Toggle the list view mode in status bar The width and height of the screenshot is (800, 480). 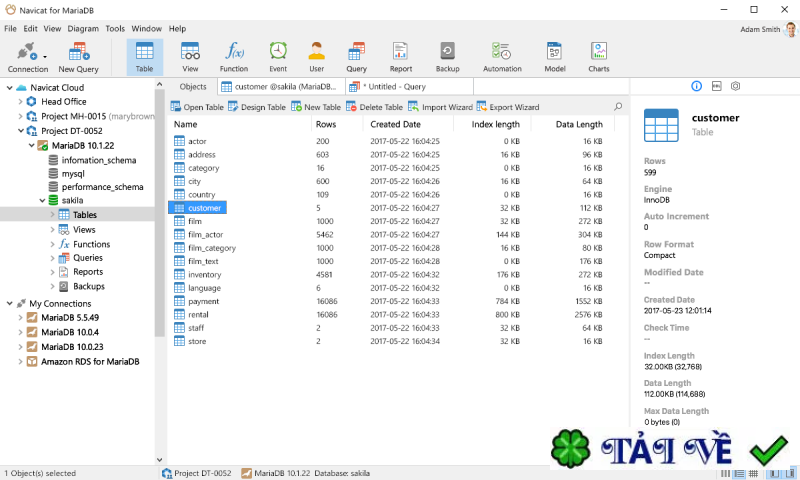pyautogui.click(x=739, y=474)
